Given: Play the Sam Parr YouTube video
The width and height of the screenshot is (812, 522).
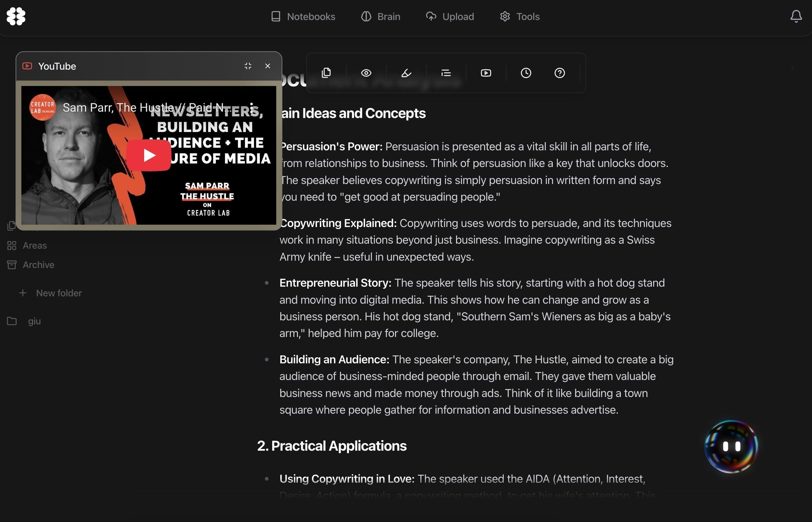Looking at the screenshot, I should click(148, 155).
